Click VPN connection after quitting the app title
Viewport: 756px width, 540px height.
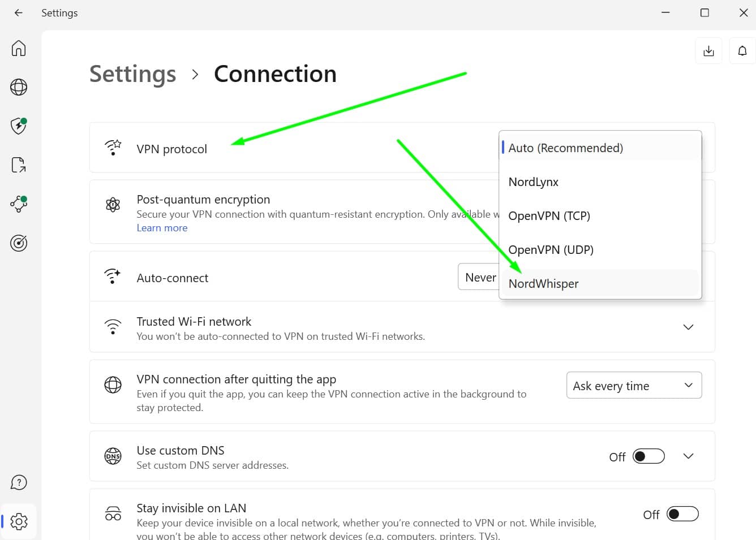(237, 379)
